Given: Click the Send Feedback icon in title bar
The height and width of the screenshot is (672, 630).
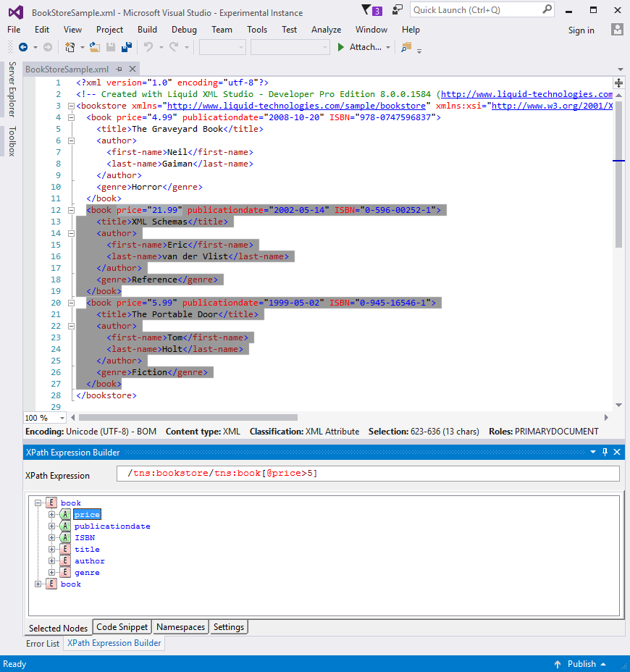Looking at the screenshot, I should click(398, 9).
